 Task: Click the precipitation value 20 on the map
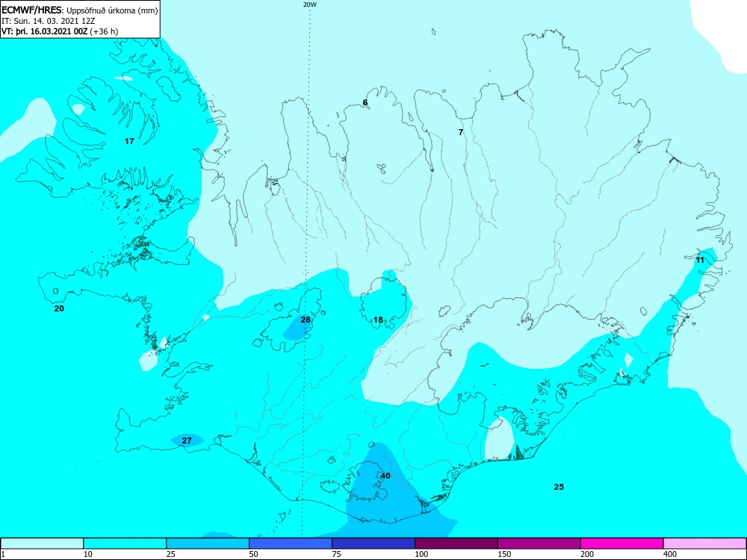(x=59, y=308)
